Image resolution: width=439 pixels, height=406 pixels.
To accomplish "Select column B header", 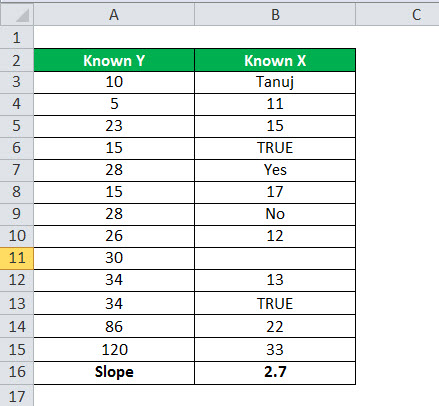I will tap(275, 15).
